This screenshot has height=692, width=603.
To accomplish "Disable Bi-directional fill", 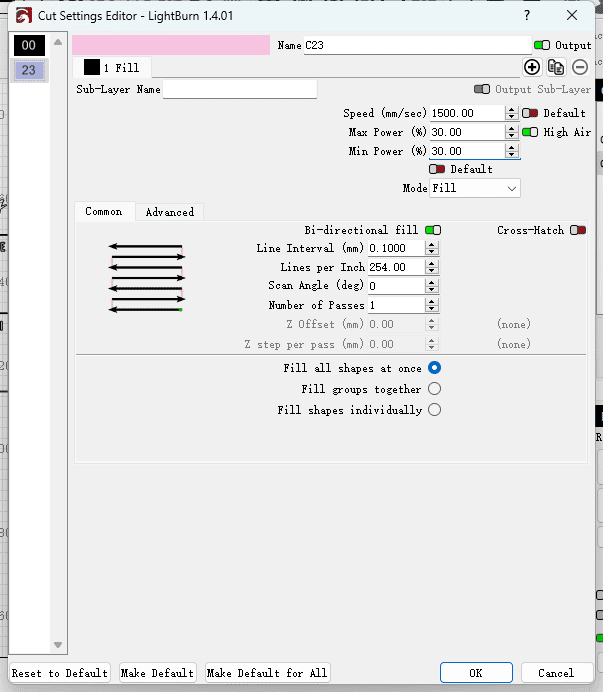I will pos(433,230).
